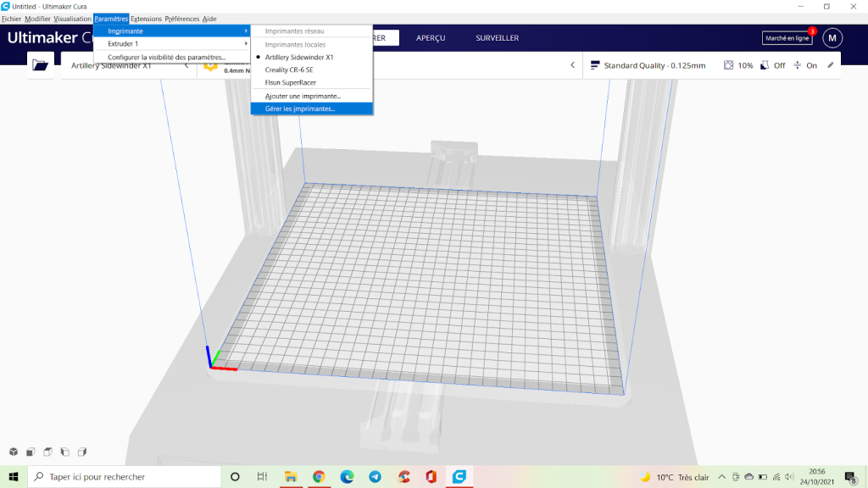The image size is (868, 488).
Task: Collapse the printer selector chevron
Action: [x=186, y=65]
